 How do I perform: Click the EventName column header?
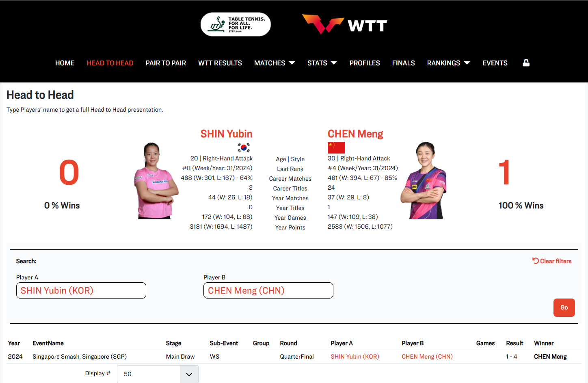[x=48, y=343]
